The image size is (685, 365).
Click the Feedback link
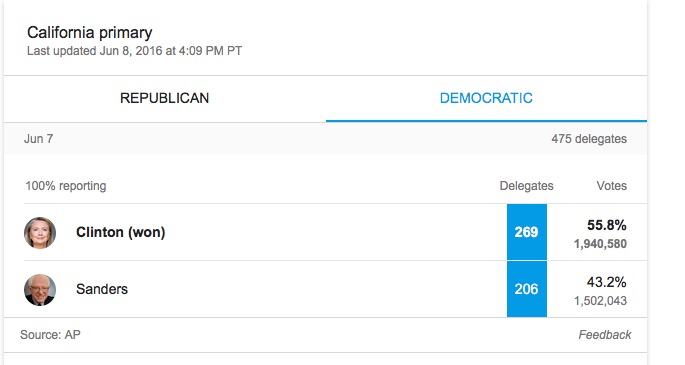point(605,335)
